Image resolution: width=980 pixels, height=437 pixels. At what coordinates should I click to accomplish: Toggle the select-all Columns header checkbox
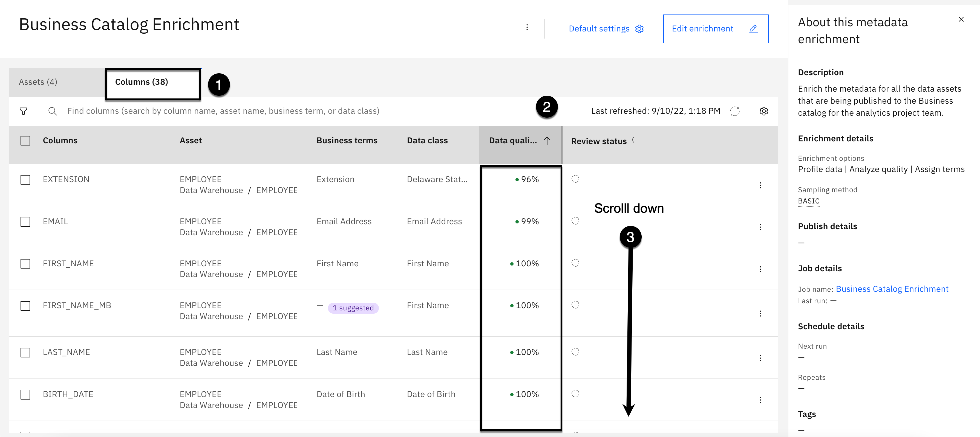click(25, 141)
